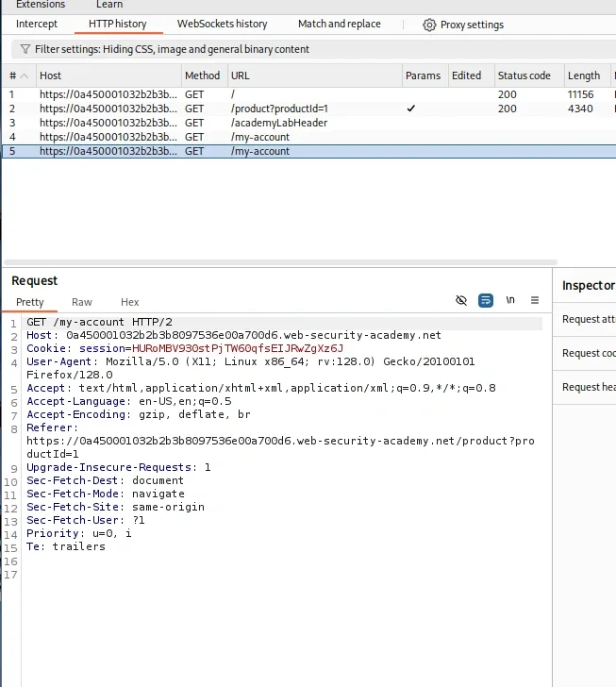The height and width of the screenshot is (687, 616).
Task: Select the /academyLabHeader request row
Action: pyautogui.click(x=308, y=123)
